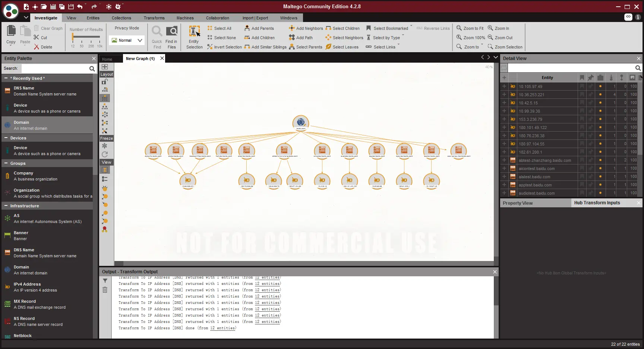Click the freeze snowflake icon in the graph sidebar

click(105, 146)
